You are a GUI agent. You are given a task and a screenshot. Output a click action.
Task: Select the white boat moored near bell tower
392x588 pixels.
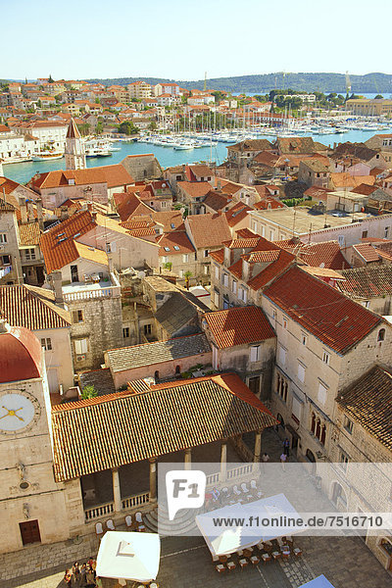pos(47,157)
